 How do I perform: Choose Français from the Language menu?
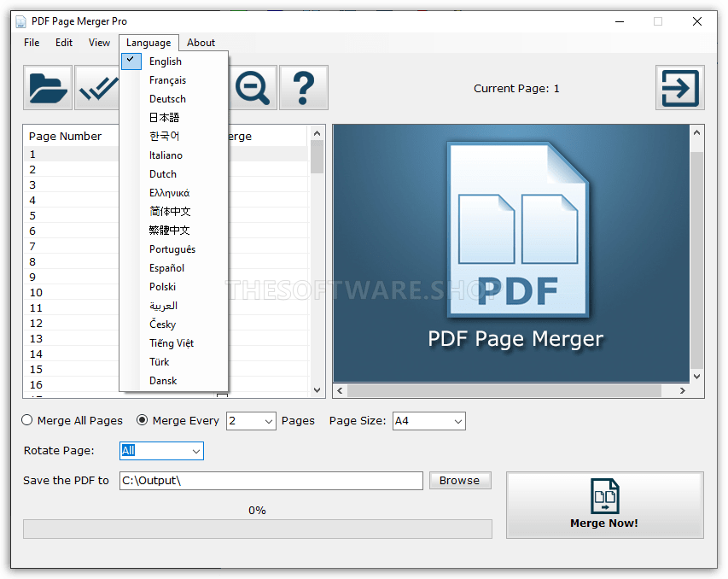tap(167, 80)
